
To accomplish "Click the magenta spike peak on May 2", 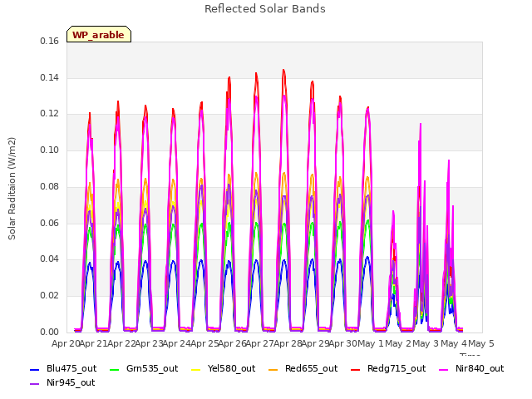I will point(421,124).
